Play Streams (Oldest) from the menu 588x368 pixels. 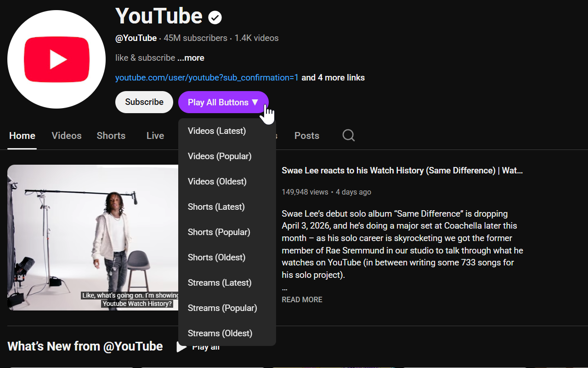(x=227, y=333)
